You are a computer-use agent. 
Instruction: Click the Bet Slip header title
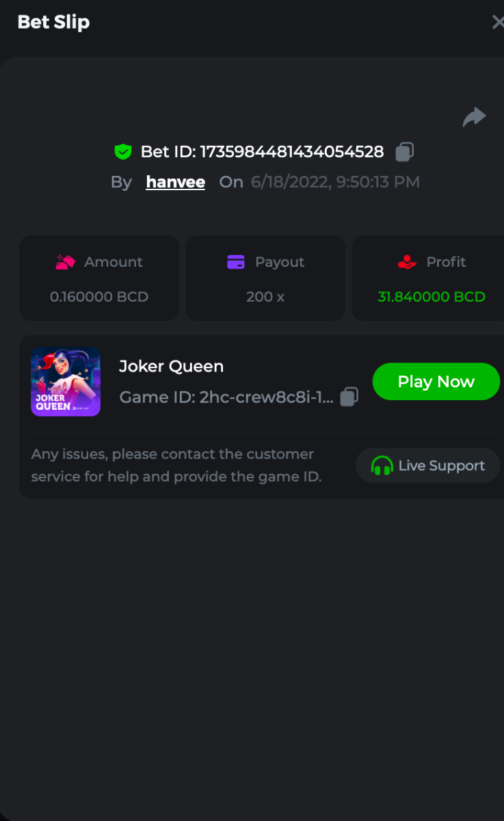[53, 22]
